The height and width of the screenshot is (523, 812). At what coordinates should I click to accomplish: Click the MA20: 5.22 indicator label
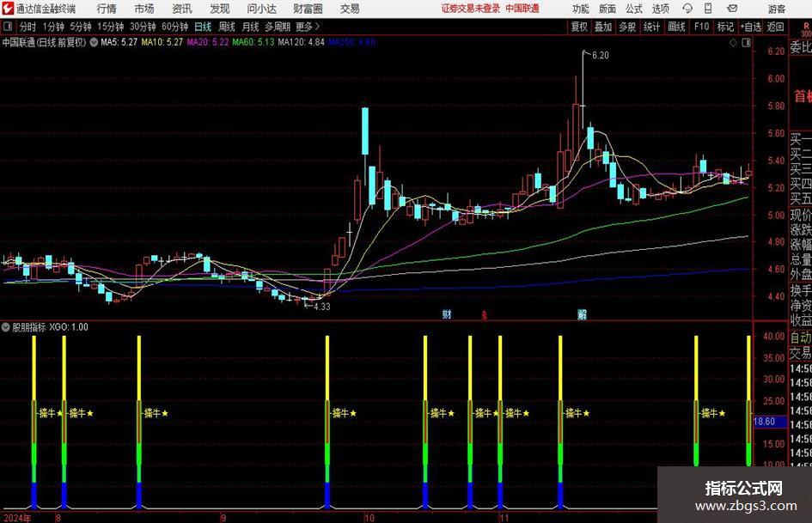[208, 42]
